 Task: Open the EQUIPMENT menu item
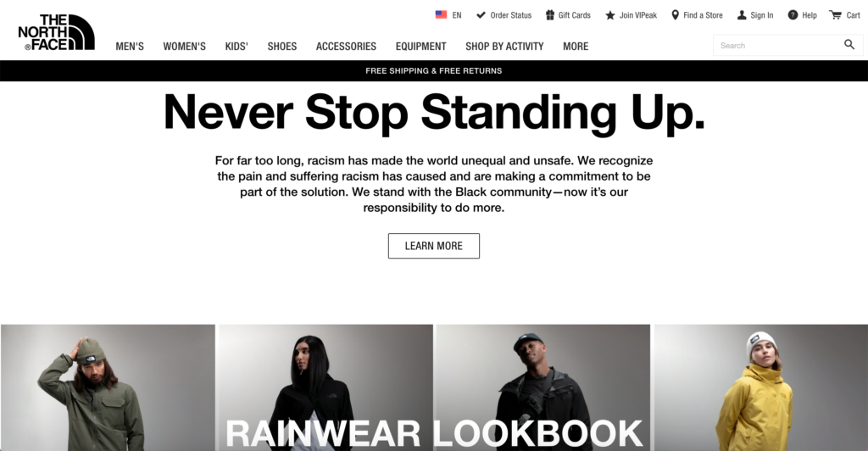(420, 47)
